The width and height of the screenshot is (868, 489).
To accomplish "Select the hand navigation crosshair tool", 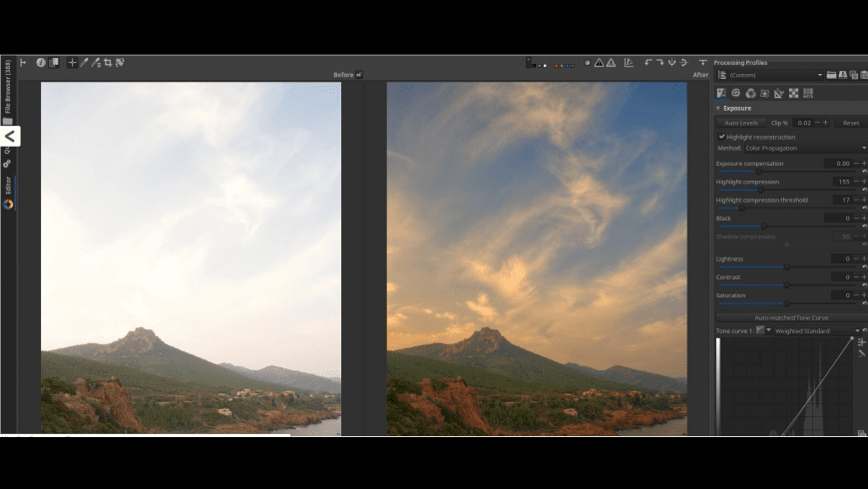I will [x=72, y=63].
